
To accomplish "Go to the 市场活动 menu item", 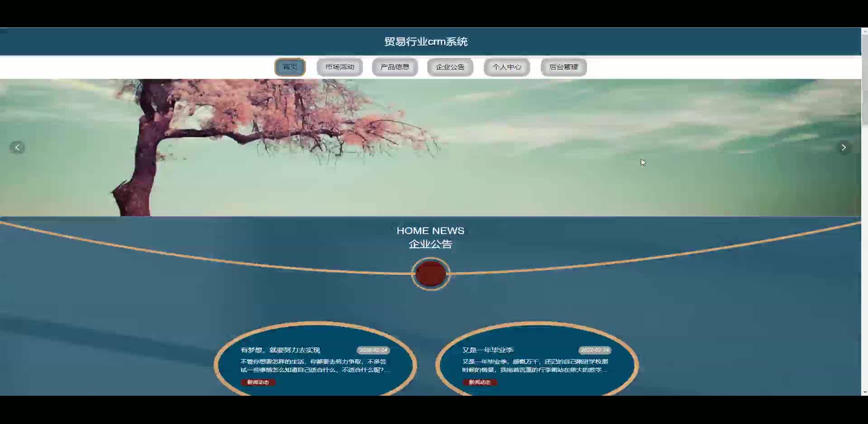I will pyautogui.click(x=340, y=67).
